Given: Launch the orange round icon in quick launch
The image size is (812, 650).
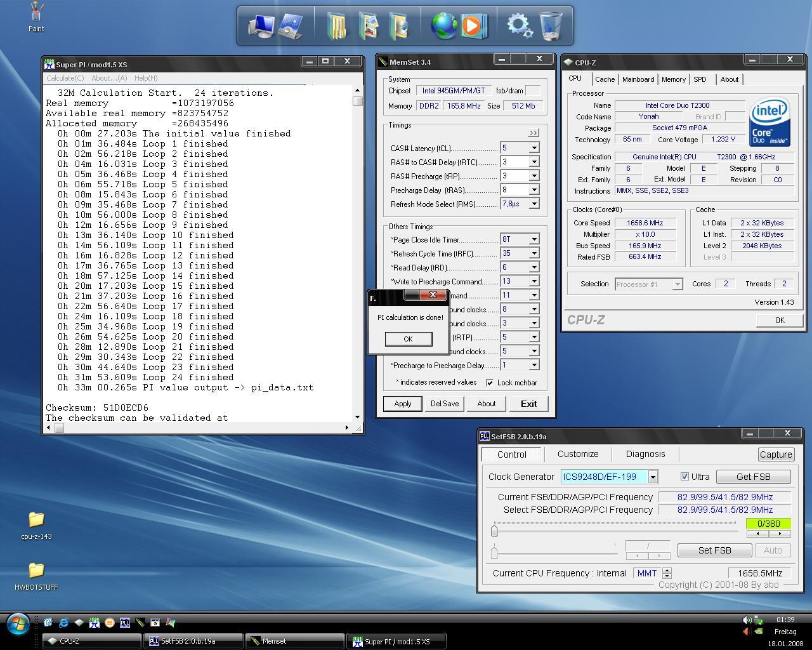Looking at the screenshot, I should coord(110,623).
